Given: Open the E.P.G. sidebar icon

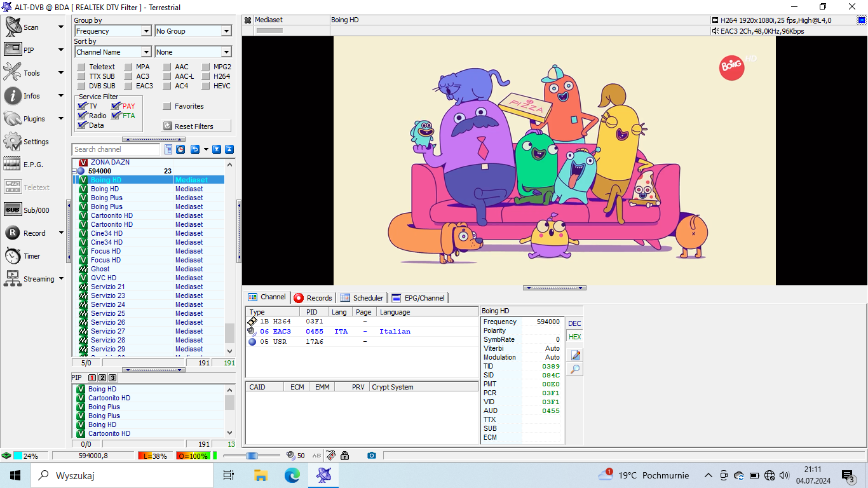Looking at the screenshot, I should tap(13, 165).
